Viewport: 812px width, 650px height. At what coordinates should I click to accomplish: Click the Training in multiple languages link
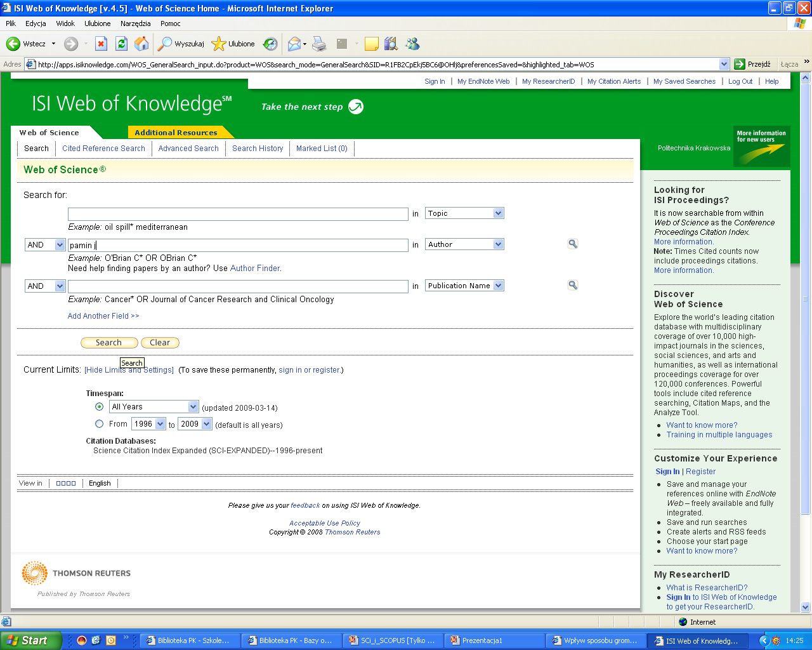(x=719, y=434)
